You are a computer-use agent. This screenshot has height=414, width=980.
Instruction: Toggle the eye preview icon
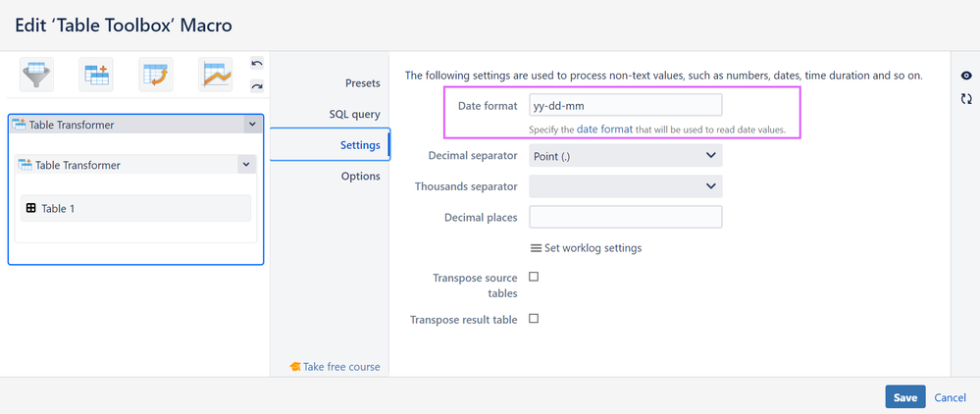pos(966,76)
